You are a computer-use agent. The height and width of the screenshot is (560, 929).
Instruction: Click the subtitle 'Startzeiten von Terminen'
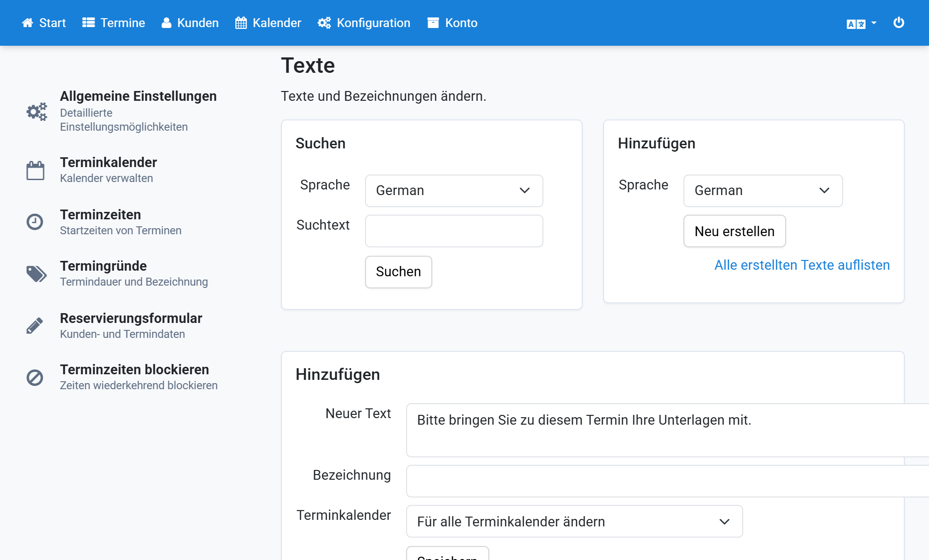click(120, 231)
